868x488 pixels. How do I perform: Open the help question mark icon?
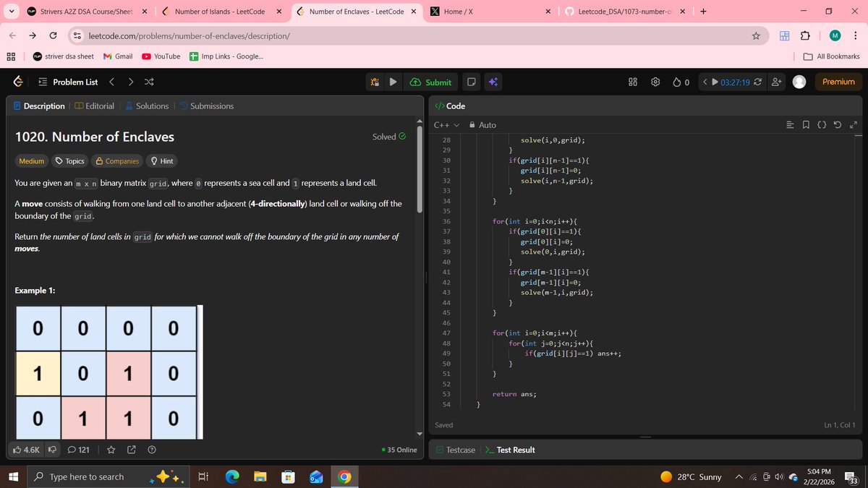click(152, 450)
